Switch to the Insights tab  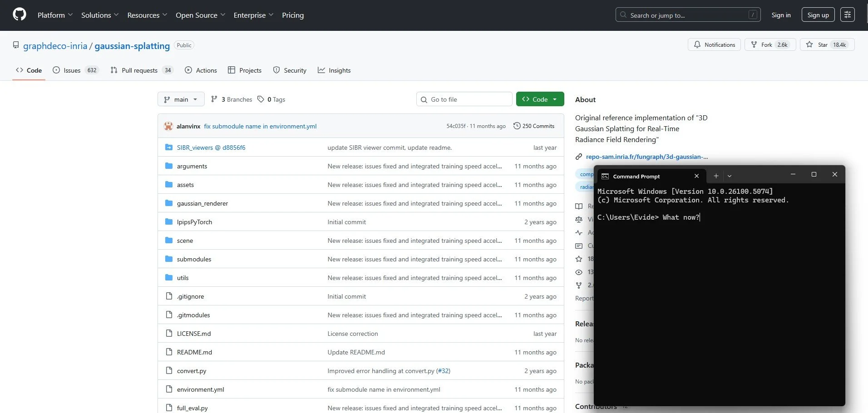334,70
